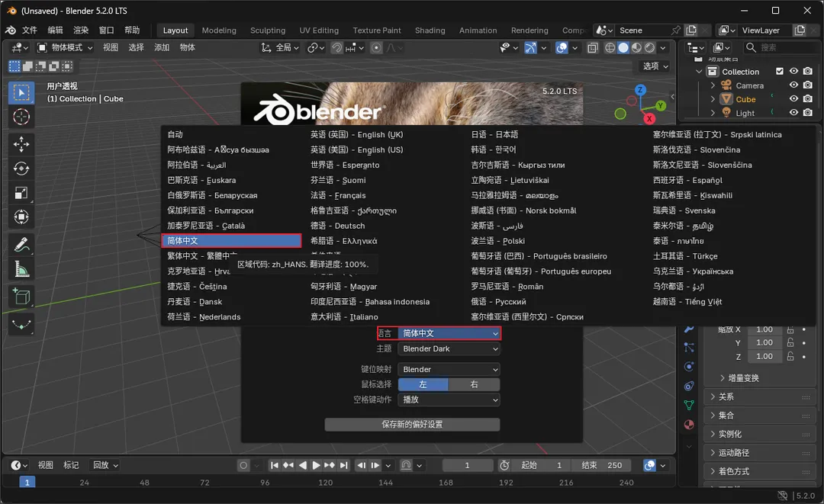Select the Measure ruler tool
This screenshot has width=824, height=504.
point(21,269)
